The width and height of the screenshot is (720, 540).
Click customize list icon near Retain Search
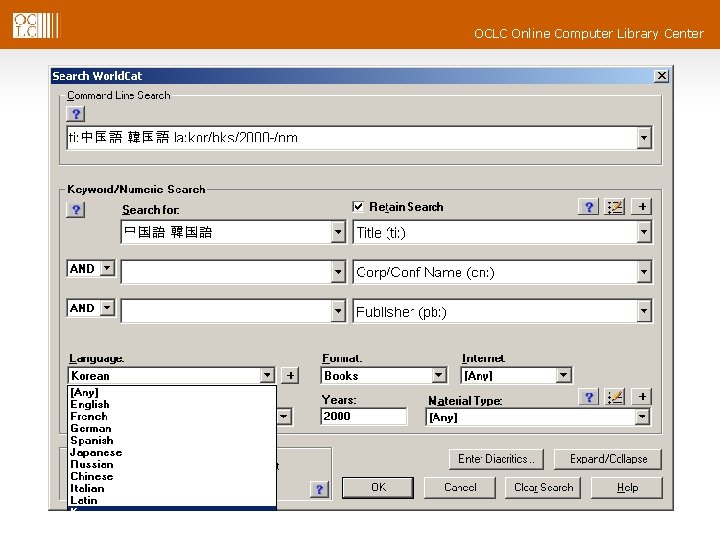click(x=615, y=207)
